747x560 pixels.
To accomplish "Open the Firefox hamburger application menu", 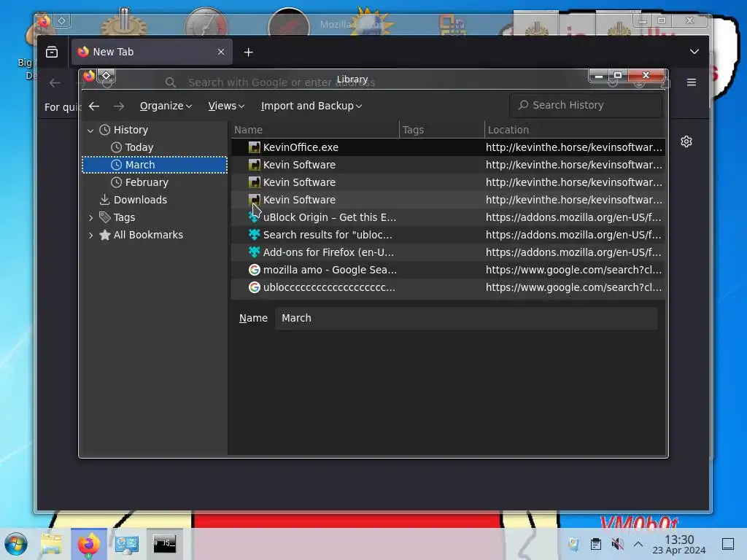I will click(692, 82).
